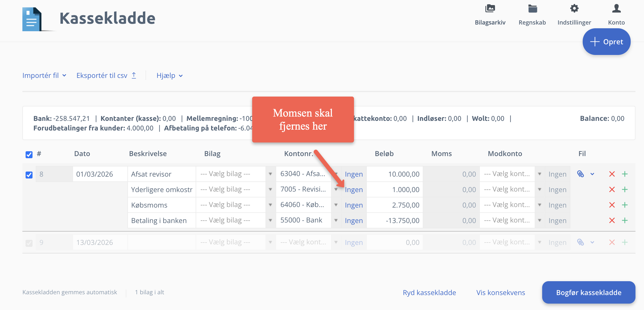Screen dimensions: 644x310
Task: Click the Kassekladde document logo
Action: point(32,19)
